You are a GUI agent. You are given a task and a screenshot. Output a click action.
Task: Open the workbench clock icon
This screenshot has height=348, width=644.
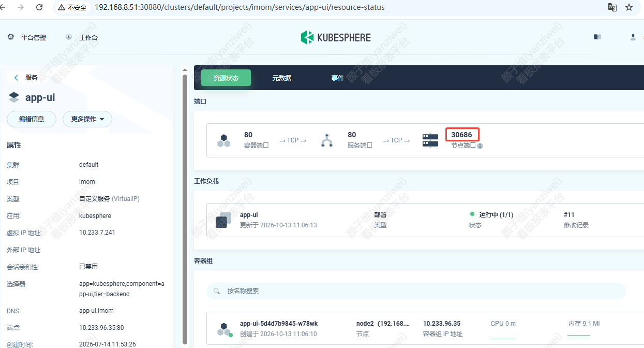[x=69, y=37]
